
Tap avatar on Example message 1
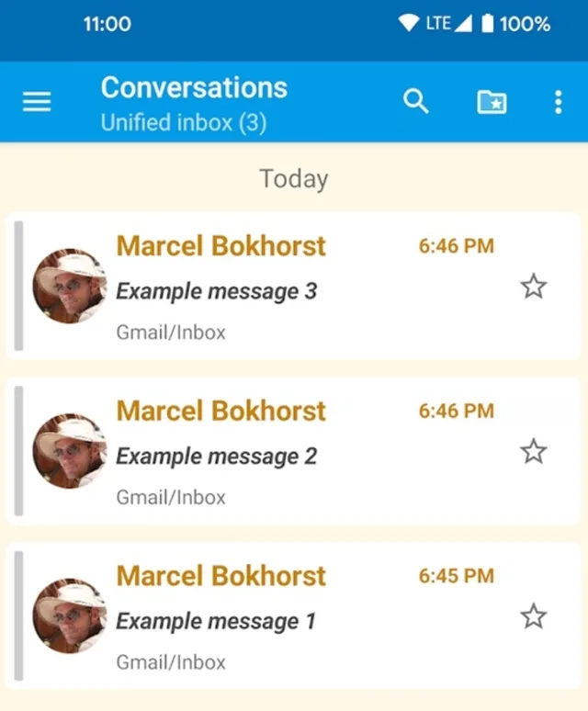coord(70,616)
